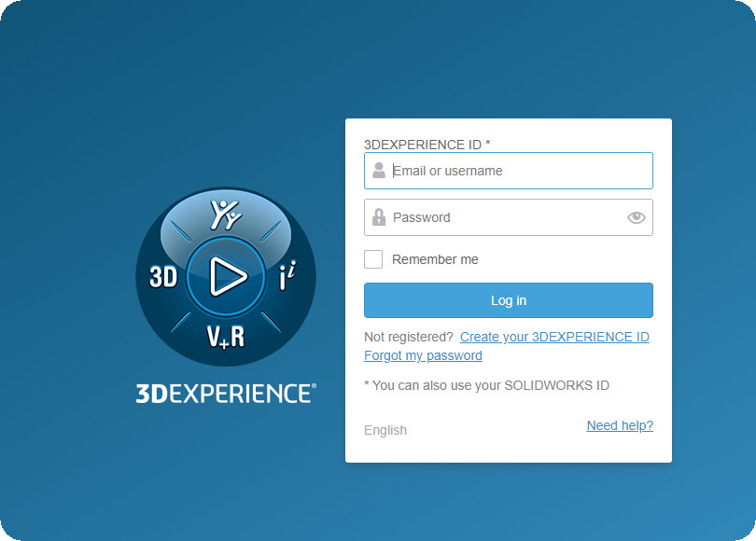The width and height of the screenshot is (756, 541).
Task: Click the padlock icon in password field
Action: point(379,217)
